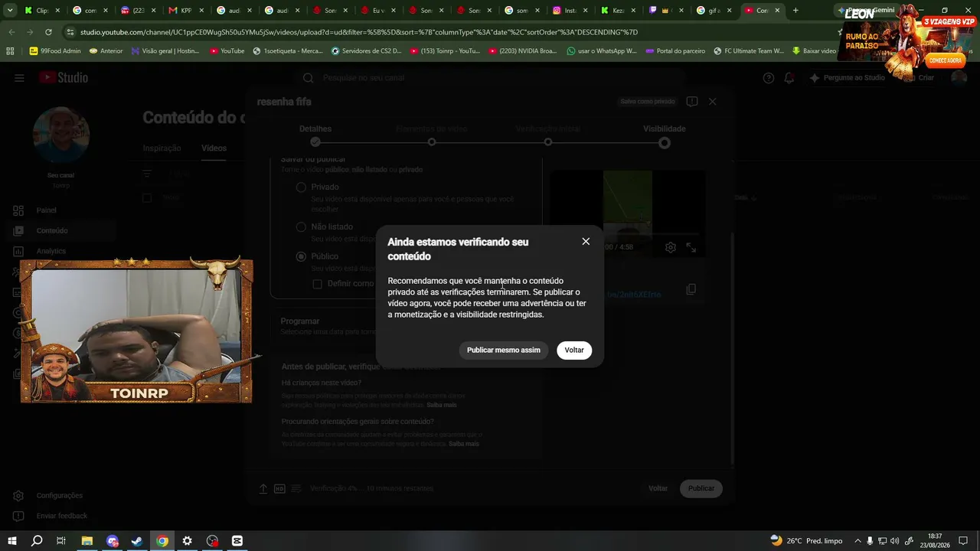Open Task View in the taskbar
The width and height of the screenshot is (980, 551).
[x=61, y=541]
